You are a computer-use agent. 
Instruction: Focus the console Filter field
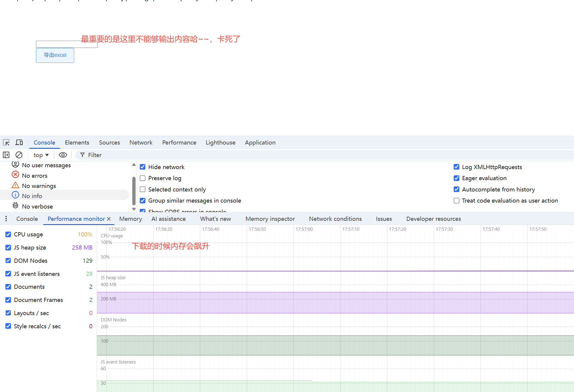tap(324, 155)
